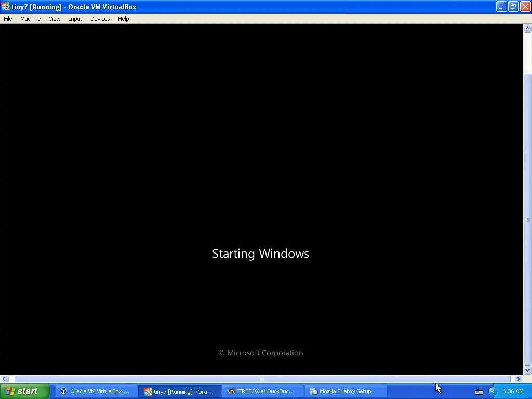Click the VirtualBox cube icon in taskbar
This screenshot has height=399, width=532.
click(63, 391)
